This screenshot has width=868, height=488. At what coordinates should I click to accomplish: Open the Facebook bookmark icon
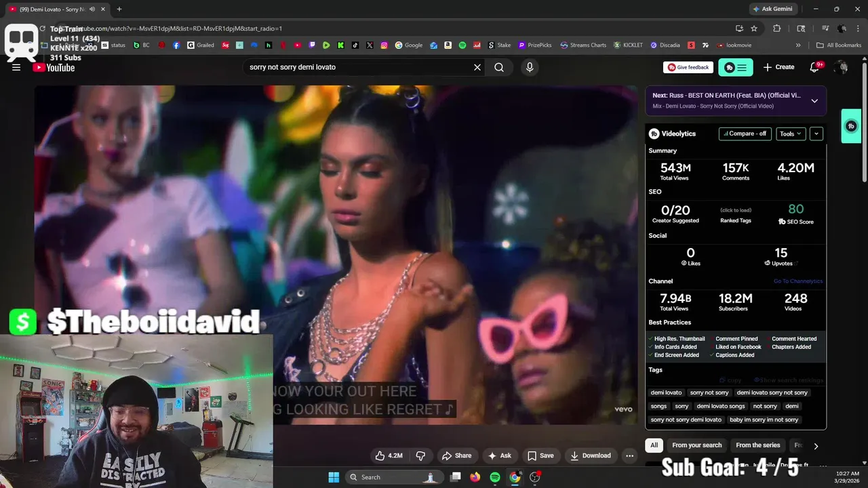176,45
